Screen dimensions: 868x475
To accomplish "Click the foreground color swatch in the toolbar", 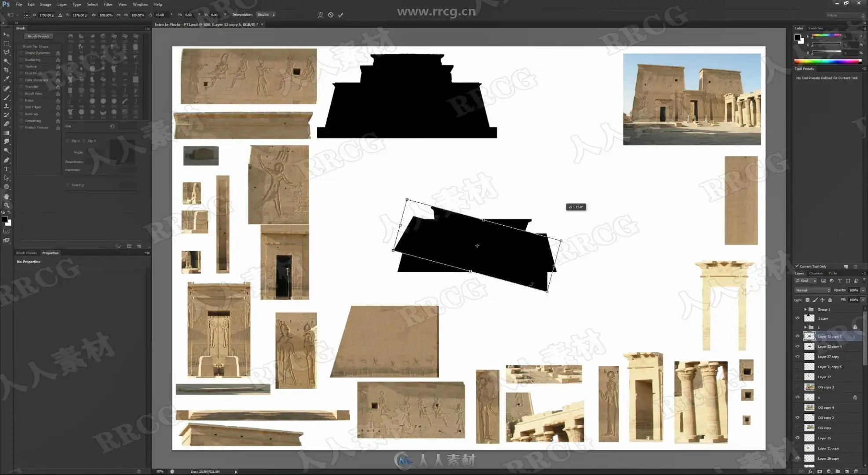I will click(x=4, y=219).
